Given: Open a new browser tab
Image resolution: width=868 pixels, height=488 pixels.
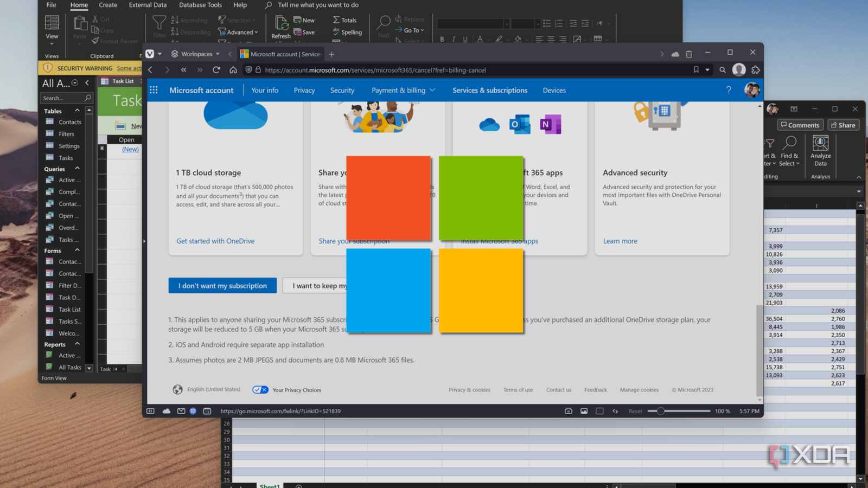Looking at the screenshot, I should [331, 54].
